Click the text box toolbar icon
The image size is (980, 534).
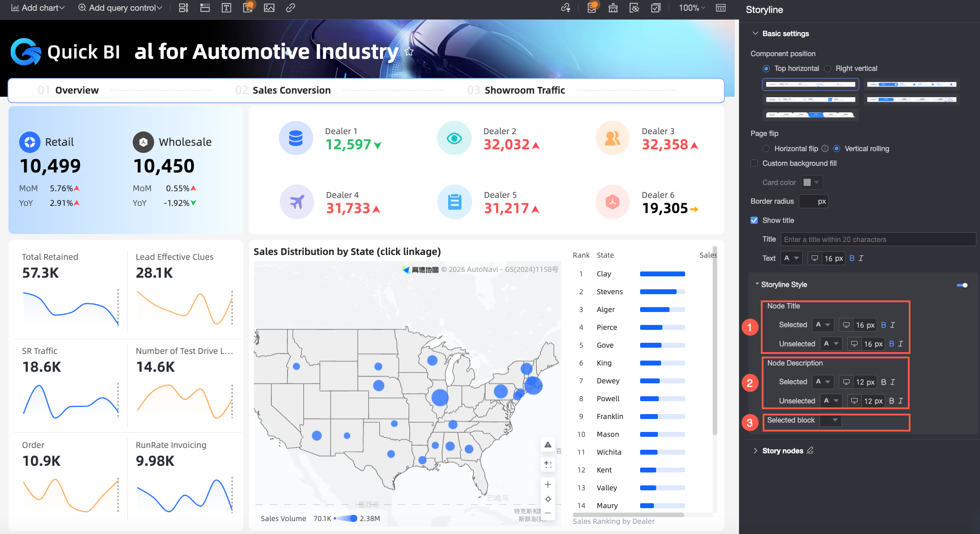click(226, 8)
